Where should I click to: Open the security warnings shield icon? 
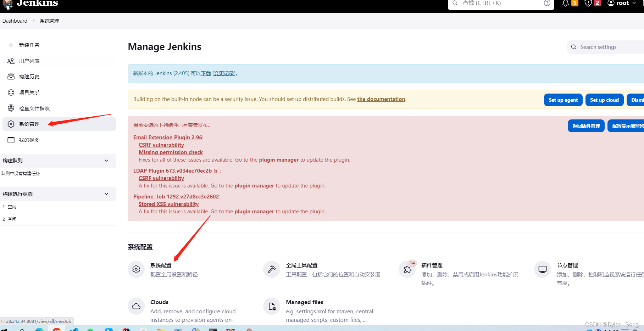click(588, 3)
